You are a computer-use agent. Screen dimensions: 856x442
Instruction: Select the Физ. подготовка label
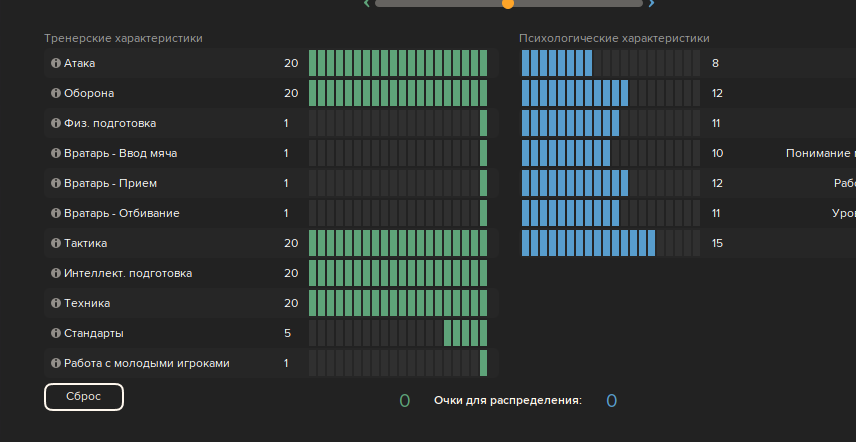coord(110,123)
